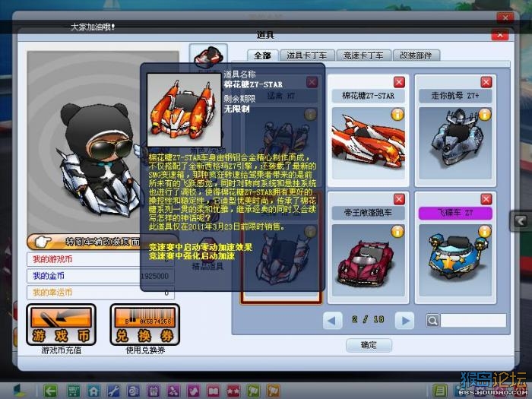Show info for 走你航母 Z7+ card

pos(485,114)
